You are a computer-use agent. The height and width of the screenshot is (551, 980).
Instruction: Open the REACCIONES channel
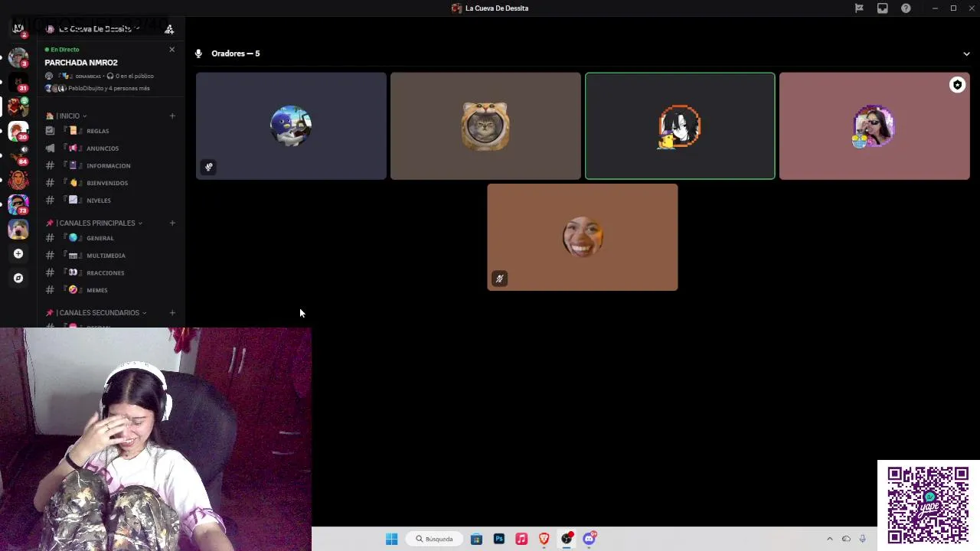click(x=111, y=272)
